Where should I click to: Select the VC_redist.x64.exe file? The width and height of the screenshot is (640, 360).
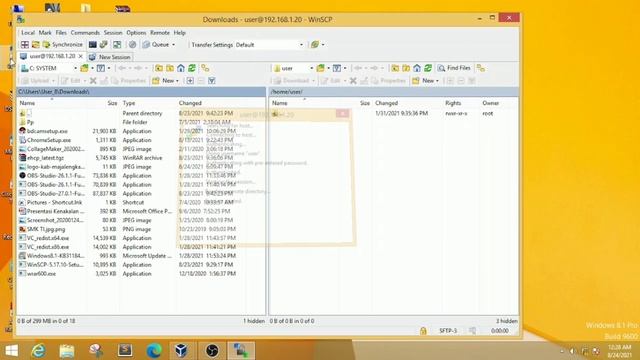coord(48,238)
